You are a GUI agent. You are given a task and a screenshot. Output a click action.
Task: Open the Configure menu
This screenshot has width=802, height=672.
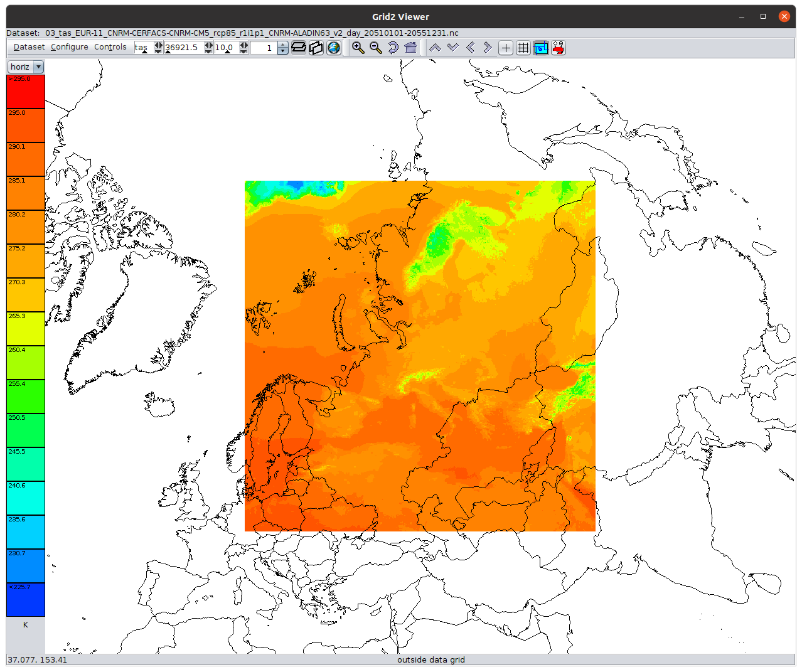69,47
